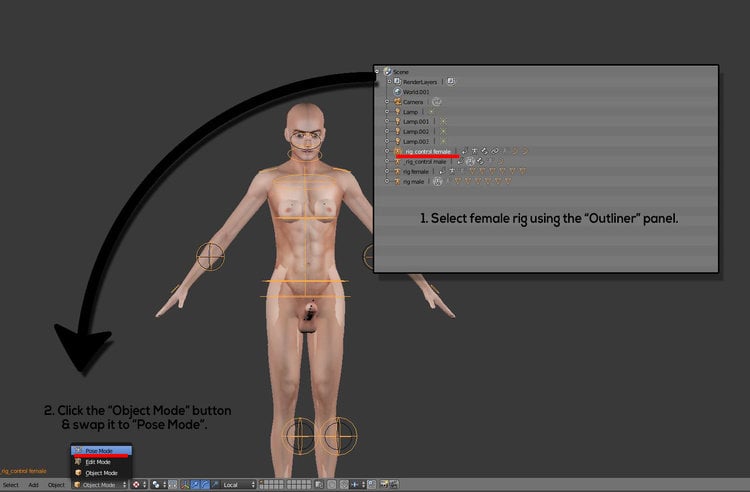The image size is (750, 492).
Task: Toggle the proportional editing button
Action: coord(331,485)
